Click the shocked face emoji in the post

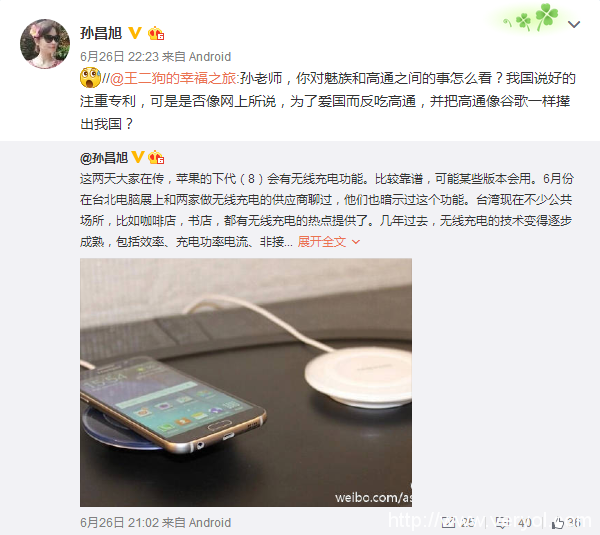pos(90,78)
